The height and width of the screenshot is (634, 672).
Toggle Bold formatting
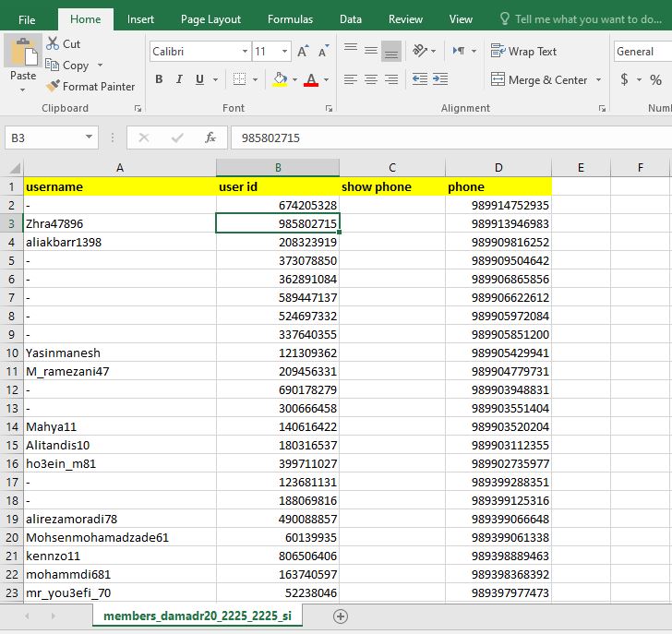pos(159,80)
